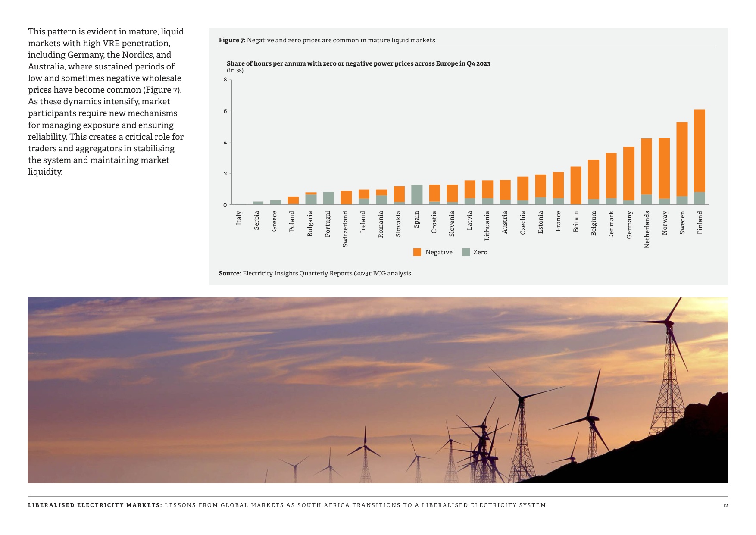Click the 'Slovakia' axis label
The width and height of the screenshot is (756, 535).
point(398,224)
